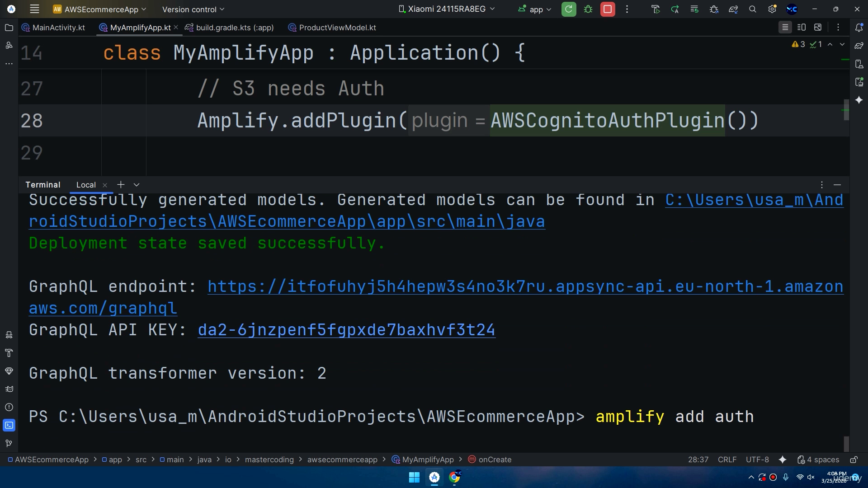Open Version control dropdown

(x=193, y=9)
